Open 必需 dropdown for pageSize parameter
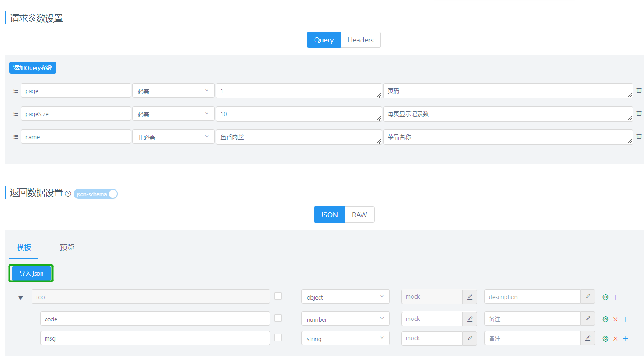 tap(173, 113)
